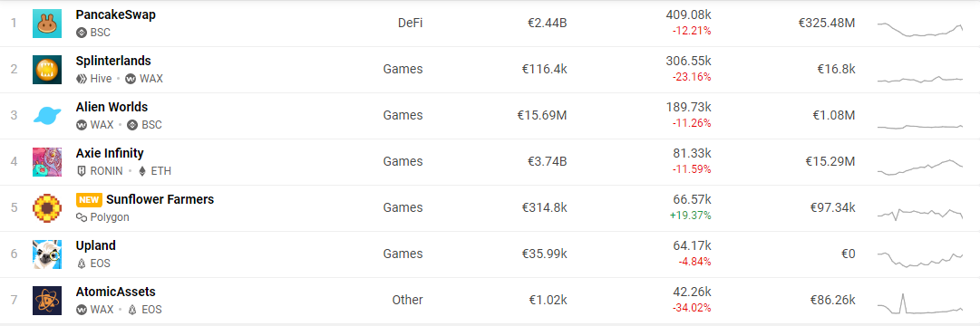Open the AtomicAssets sparkline trend graph

(x=919, y=304)
